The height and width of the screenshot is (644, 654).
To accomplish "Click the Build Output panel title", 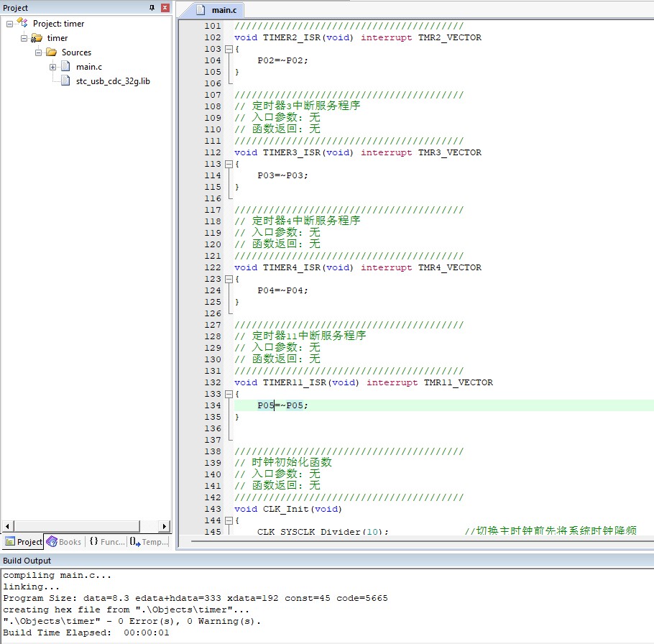I will 27,561.
